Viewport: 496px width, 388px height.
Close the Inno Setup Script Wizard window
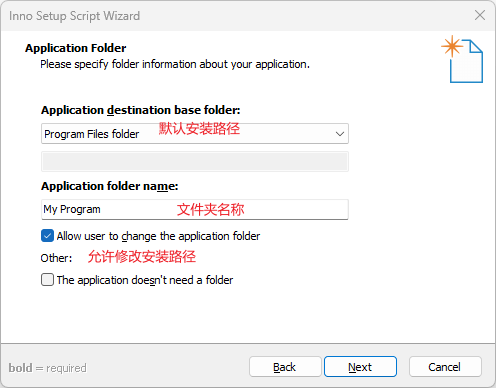coord(480,15)
